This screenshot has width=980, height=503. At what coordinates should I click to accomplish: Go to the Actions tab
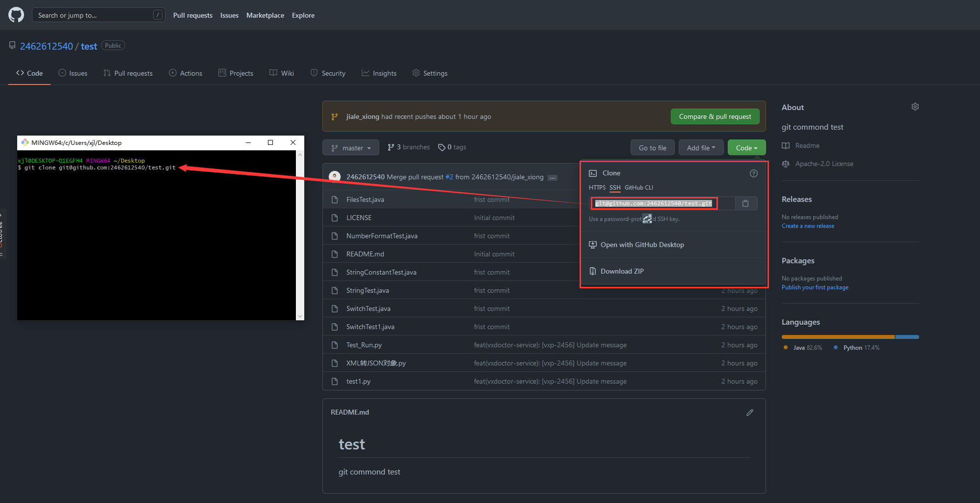click(185, 73)
